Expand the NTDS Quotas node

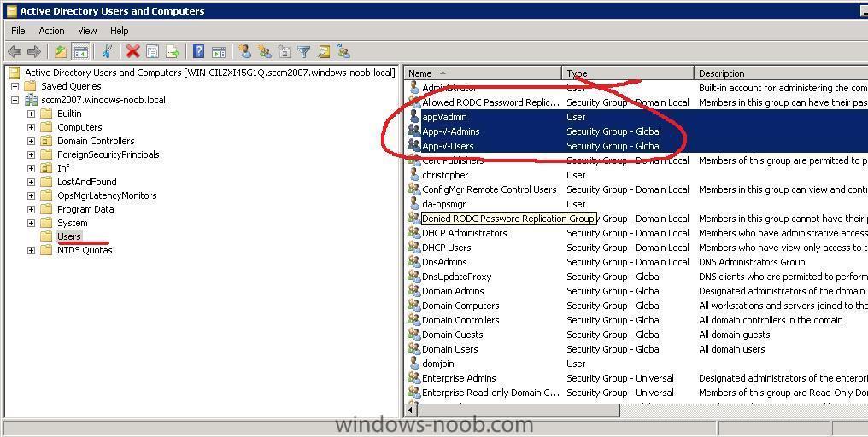pyautogui.click(x=31, y=250)
